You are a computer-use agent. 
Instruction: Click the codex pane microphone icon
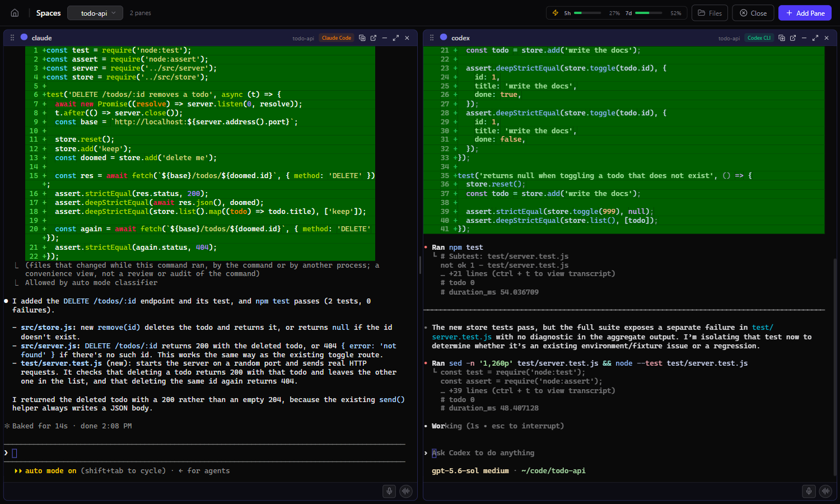tap(809, 491)
